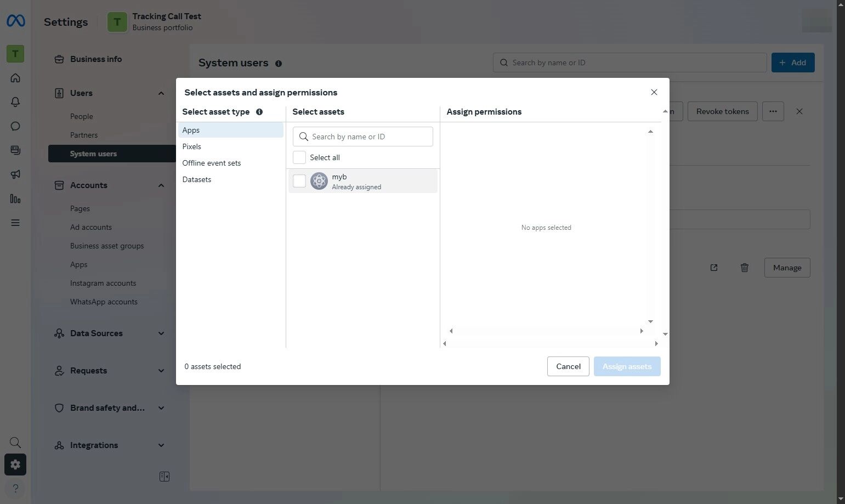This screenshot has height=504, width=845.
Task: Click info icon beside Select asset type
Action: [x=259, y=112]
